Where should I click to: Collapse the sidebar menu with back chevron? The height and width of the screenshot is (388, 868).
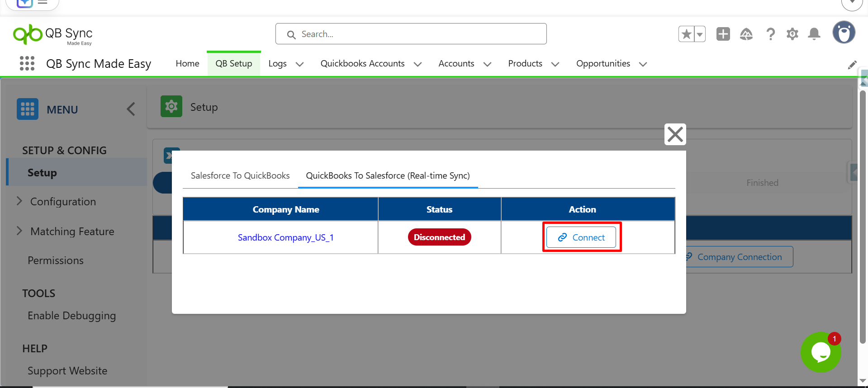click(131, 109)
